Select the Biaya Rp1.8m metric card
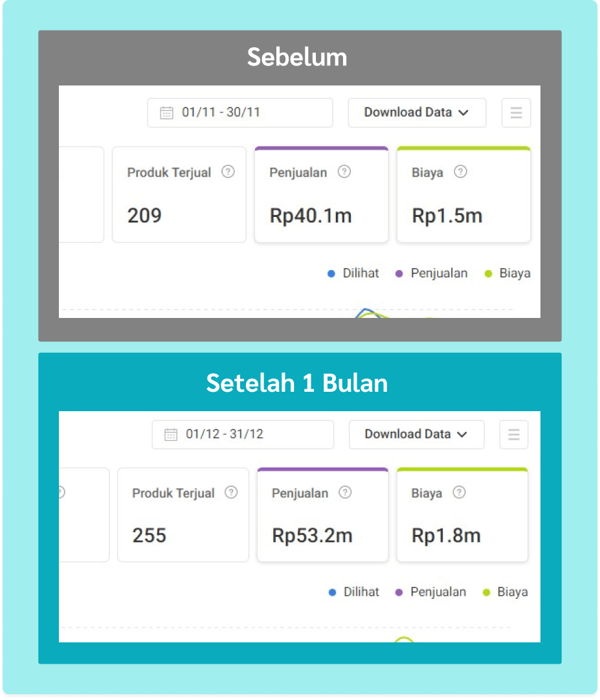The image size is (600, 700). tap(462, 516)
